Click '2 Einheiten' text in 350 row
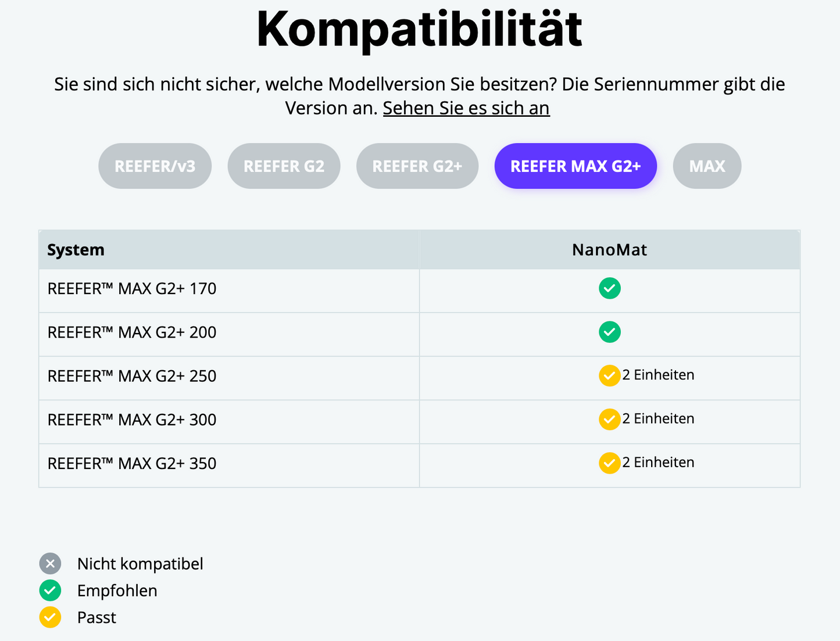 coord(658,463)
